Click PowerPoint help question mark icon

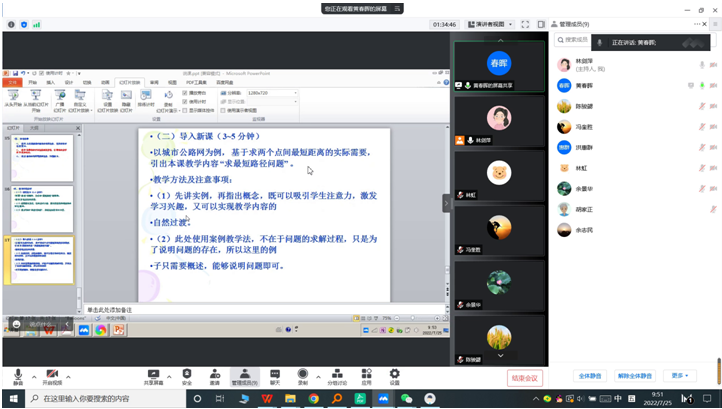pyautogui.click(x=446, y=82)
